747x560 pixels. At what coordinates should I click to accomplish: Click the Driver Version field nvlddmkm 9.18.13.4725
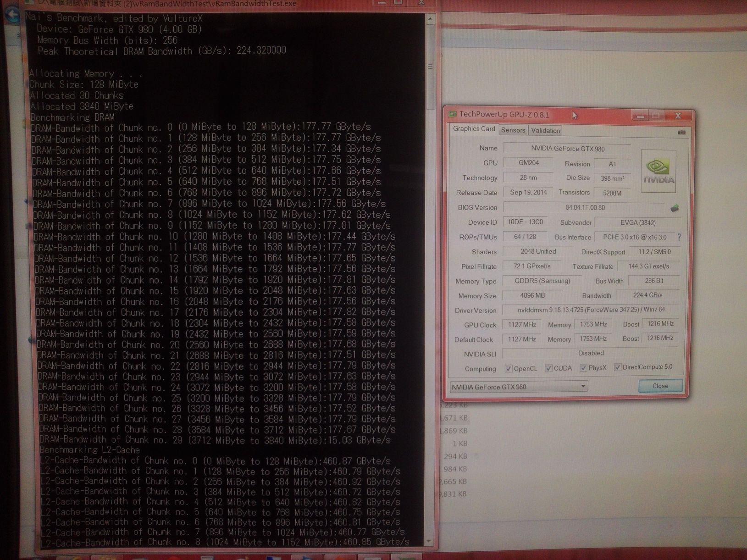[x=591, y=310]
